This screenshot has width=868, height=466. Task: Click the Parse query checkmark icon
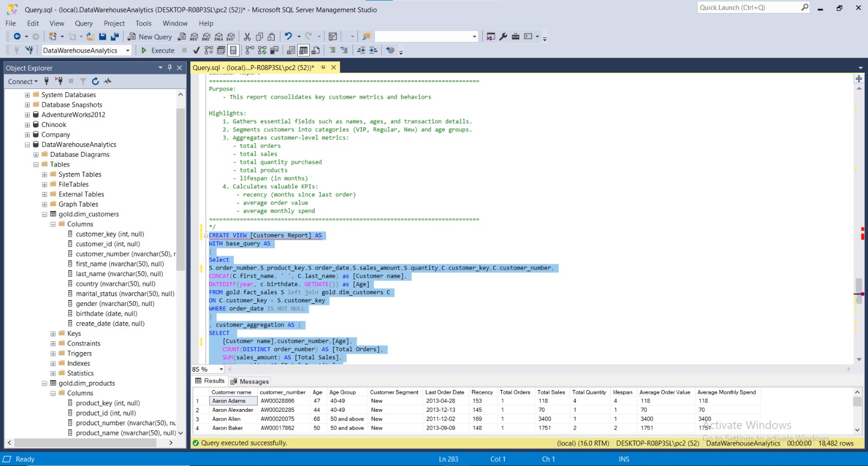pos(196,50)
